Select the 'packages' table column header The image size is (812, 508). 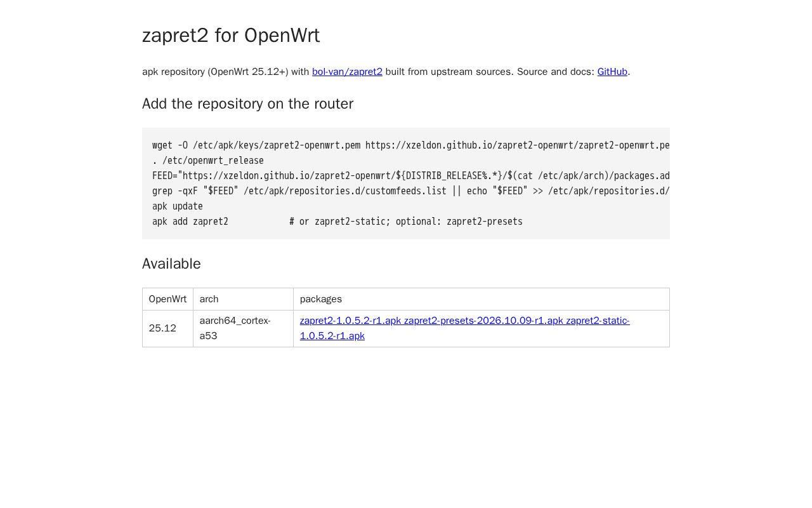tap(481, 299)
